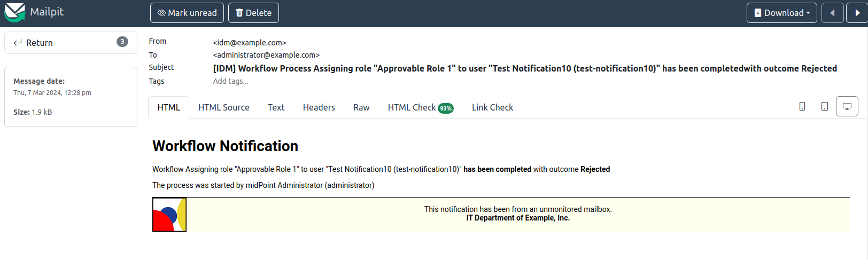Mark the message as unread
868x260 pixels.
click(x=187, y=13)
